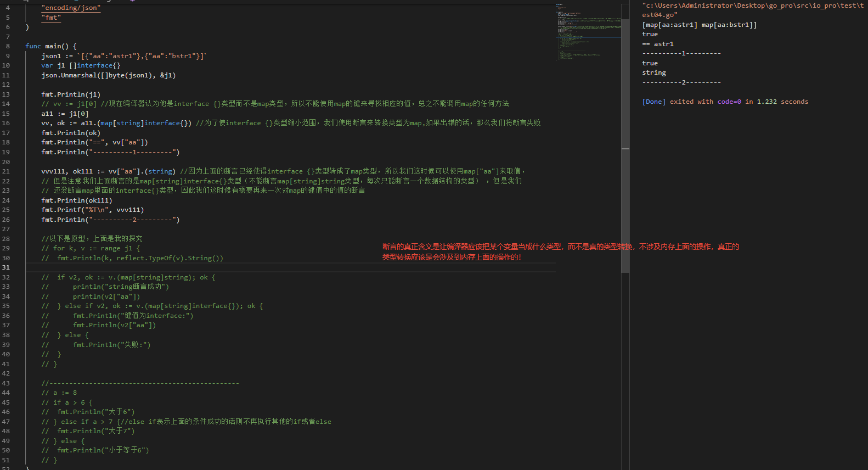Screen dimensions: 868x470
Task: Click the fmt.Println("==", vv["aa"]) line
Action: (94, 142)
